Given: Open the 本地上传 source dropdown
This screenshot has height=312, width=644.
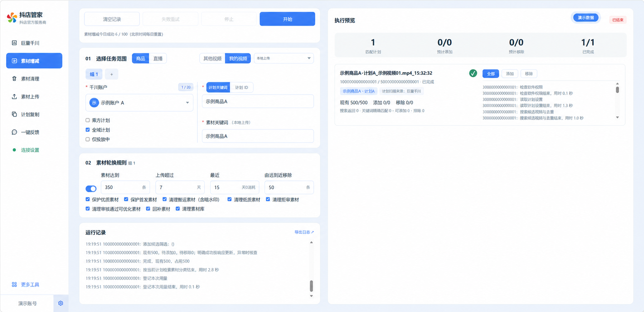Looking at the screenshot, I should (284, 58).
